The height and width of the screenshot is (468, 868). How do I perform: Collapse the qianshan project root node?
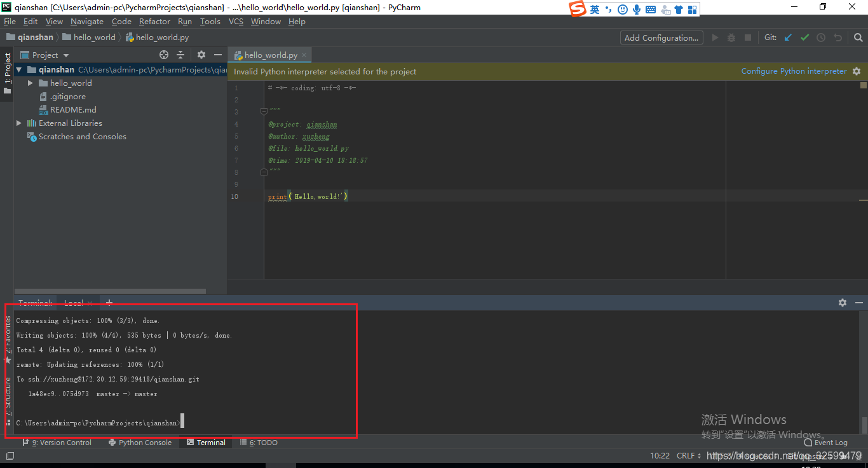(x=19, y=70)
